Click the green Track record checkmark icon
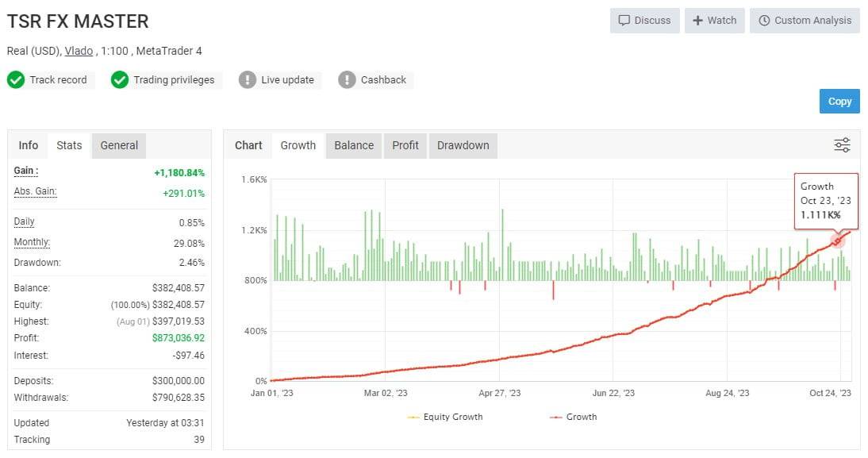This screenshot has width=868, height=458. [16, 79]
